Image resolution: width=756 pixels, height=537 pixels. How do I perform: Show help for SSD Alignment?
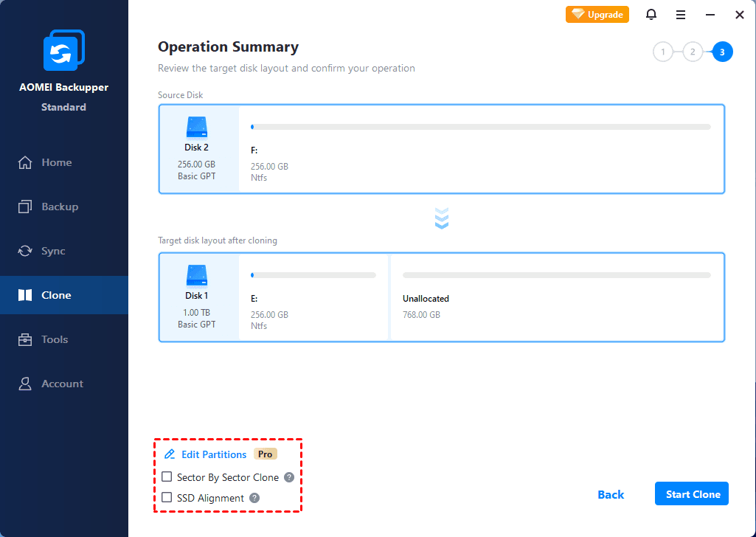pos(254,498)
